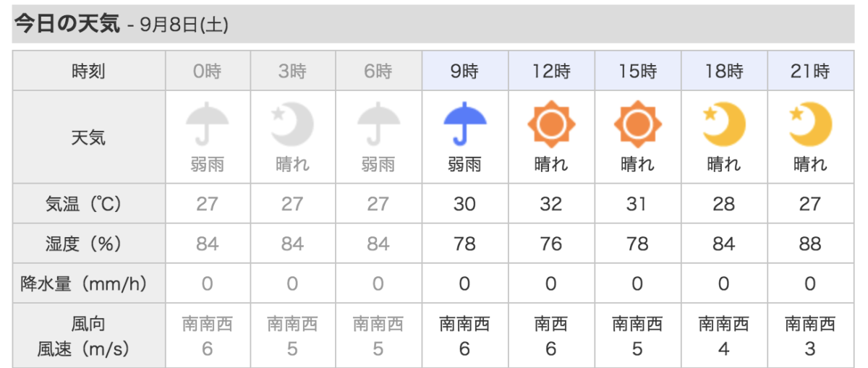Select the 21時 column header
Viewport: 868px width, 368px height.
click(810, 71)
